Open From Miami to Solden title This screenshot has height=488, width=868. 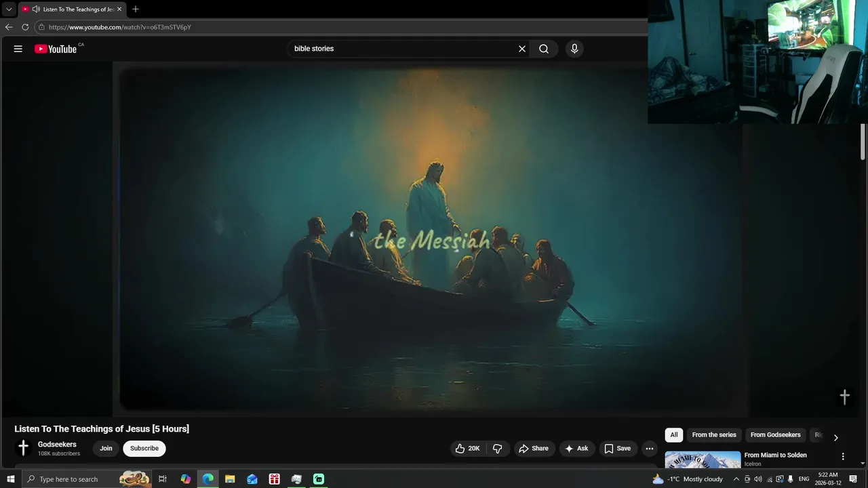coord(775,455)
